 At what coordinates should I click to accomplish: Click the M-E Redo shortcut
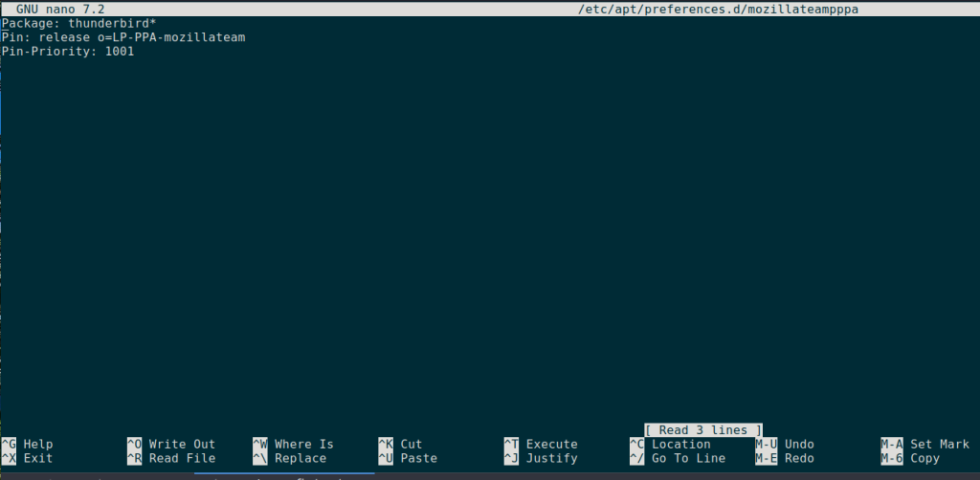coord(785,459)
